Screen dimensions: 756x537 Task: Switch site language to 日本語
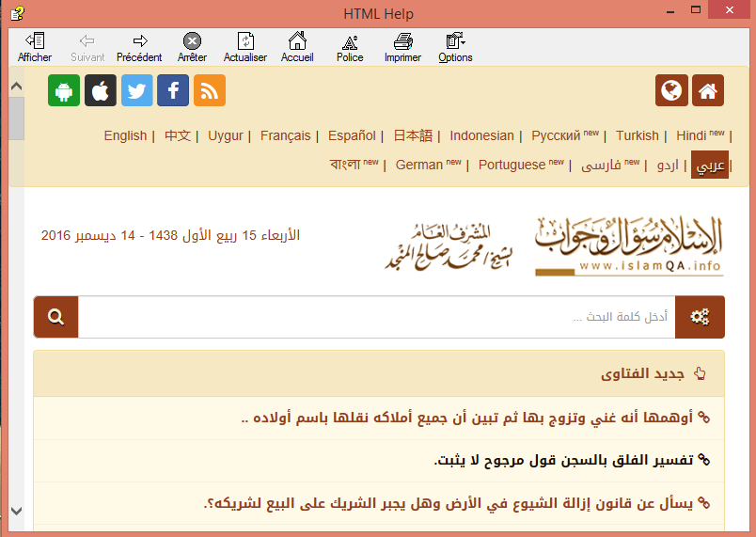[x=413, y=136]
